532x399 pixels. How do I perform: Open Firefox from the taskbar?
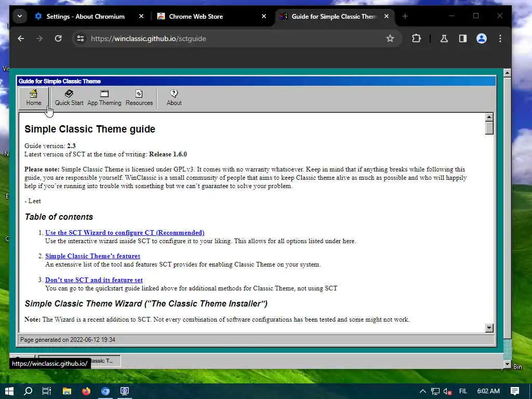86,391
